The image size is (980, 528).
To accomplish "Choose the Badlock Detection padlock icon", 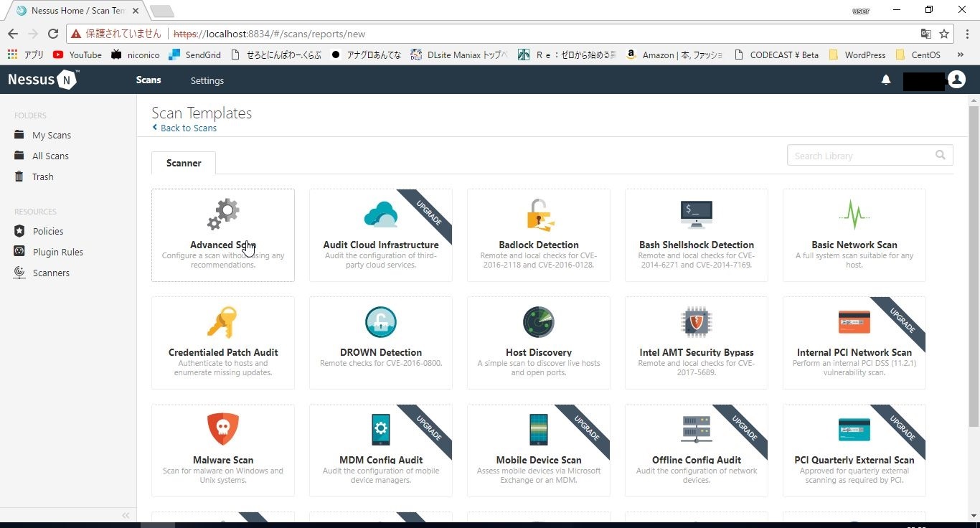I will 539,214.
